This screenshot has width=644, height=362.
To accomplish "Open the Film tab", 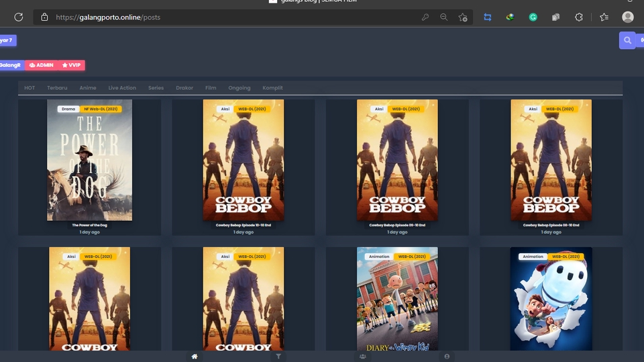I will coord(211,87).
